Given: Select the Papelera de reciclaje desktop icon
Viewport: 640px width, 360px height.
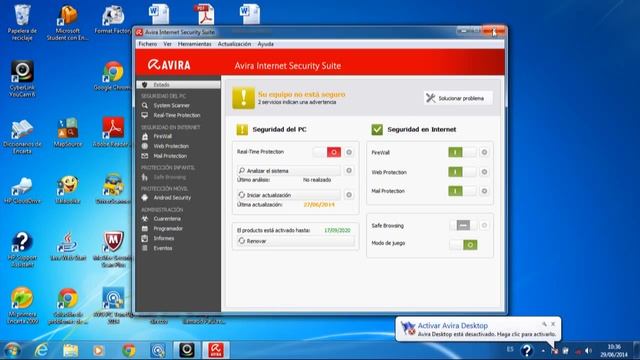Looking at the screenshot, I should point(22,22).
